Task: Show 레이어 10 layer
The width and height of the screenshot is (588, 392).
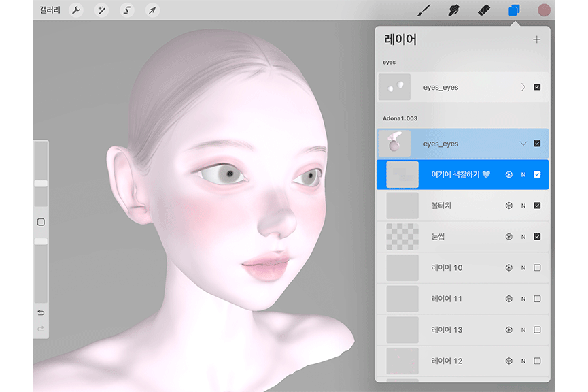Action: (537, 268)
